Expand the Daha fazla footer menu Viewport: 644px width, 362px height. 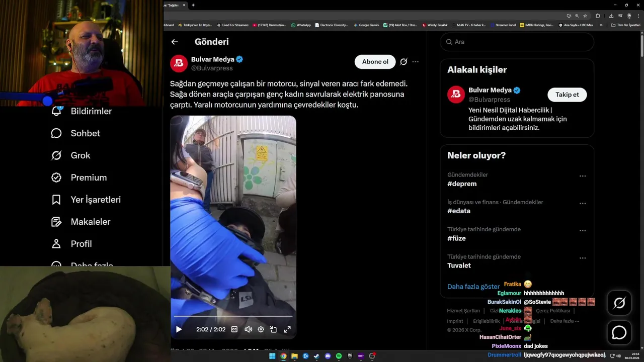[x=565, y=321]
